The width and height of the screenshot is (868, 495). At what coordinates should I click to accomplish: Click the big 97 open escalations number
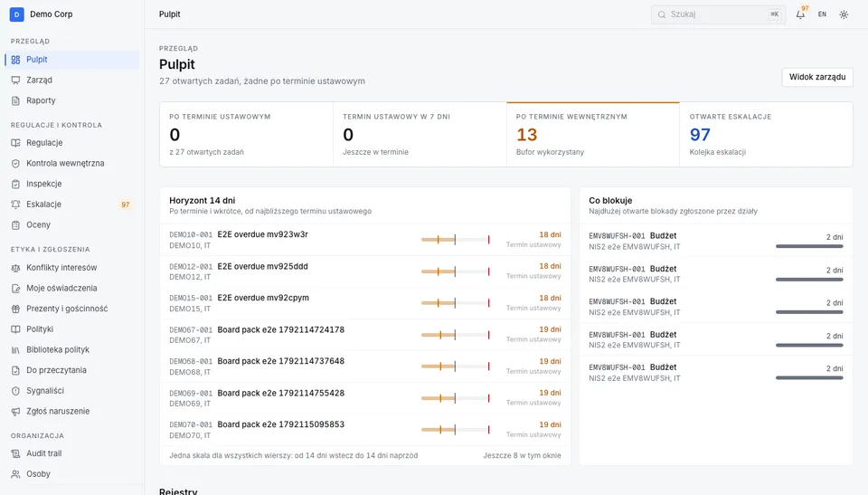[700, 135]
